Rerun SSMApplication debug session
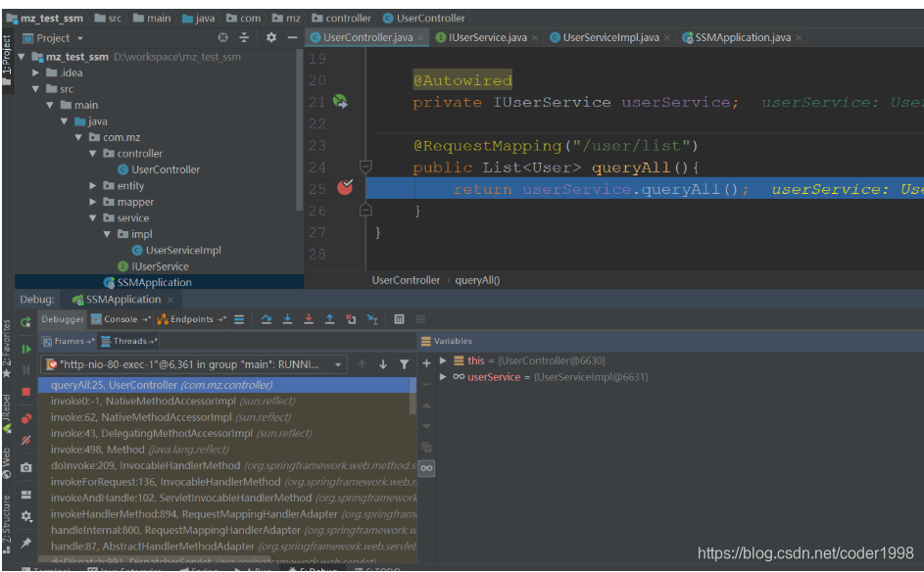The height and width of the screenshot is (572, 924). [x=25, y=322]
